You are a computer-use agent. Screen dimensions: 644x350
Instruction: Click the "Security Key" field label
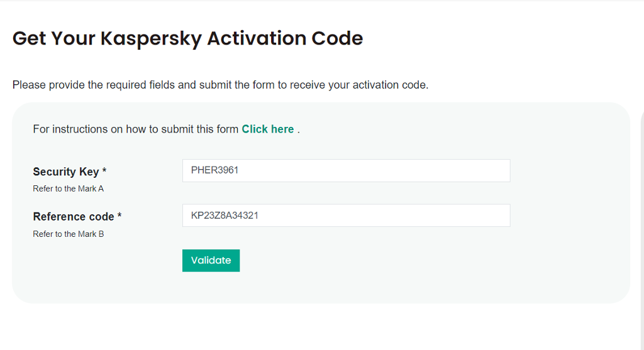(66, 172)
